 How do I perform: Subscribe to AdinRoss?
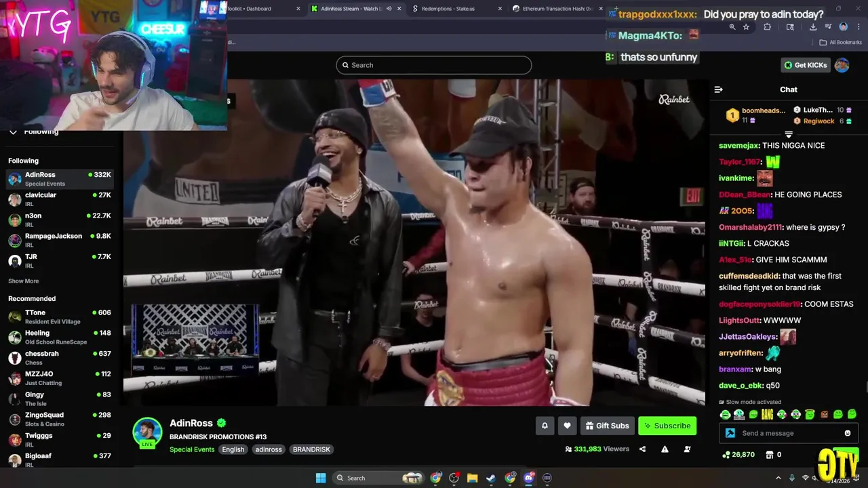667,426
